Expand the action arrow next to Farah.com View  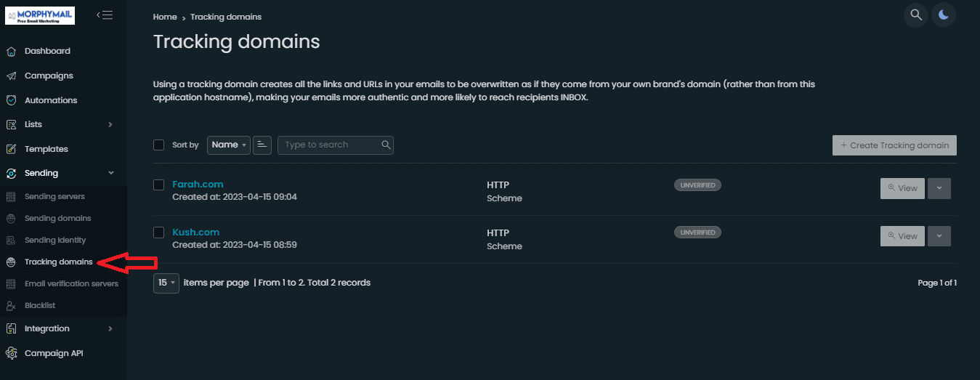click(939, 188)
